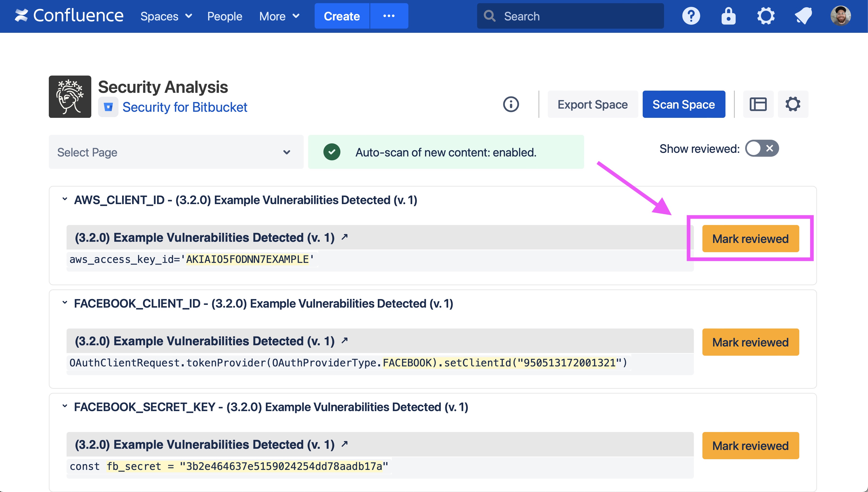This screenshot has width=868, height=492.
Task: Toggle the Show reviewed switch
Action: 762,148
